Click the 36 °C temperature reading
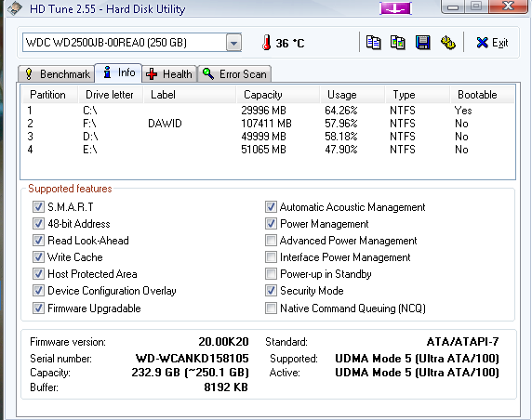Viewport: 532px width, 420px height. coord(290,44)
